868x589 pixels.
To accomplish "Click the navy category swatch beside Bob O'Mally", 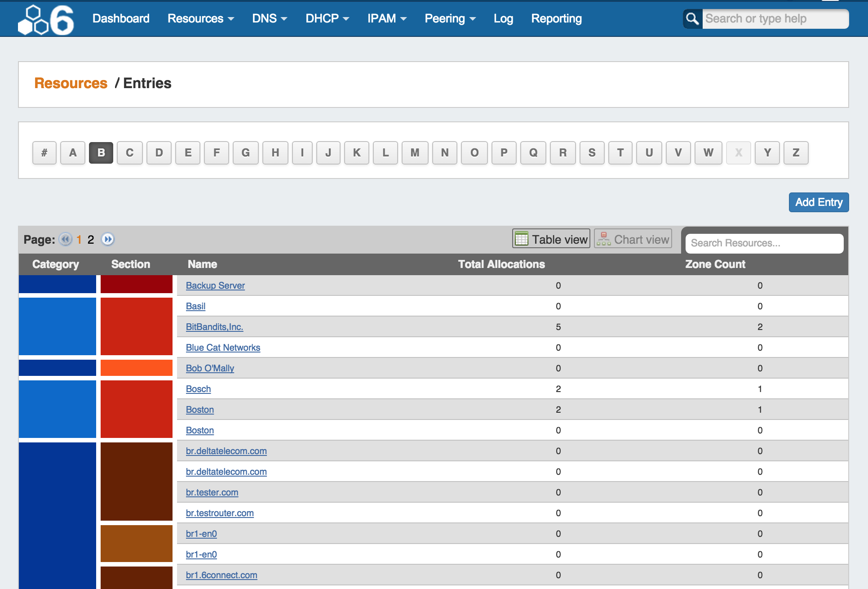I will click(x=58, y=368).
